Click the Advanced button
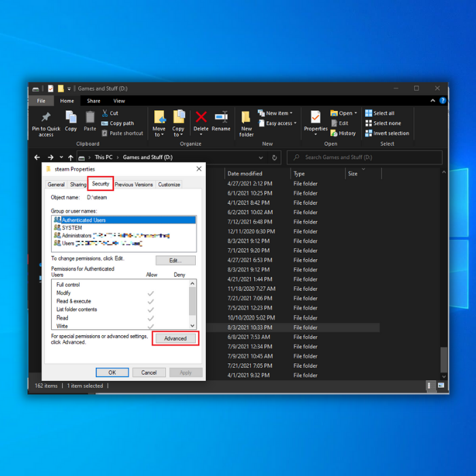Screen dimensions: 476x476 click(175, 339)
